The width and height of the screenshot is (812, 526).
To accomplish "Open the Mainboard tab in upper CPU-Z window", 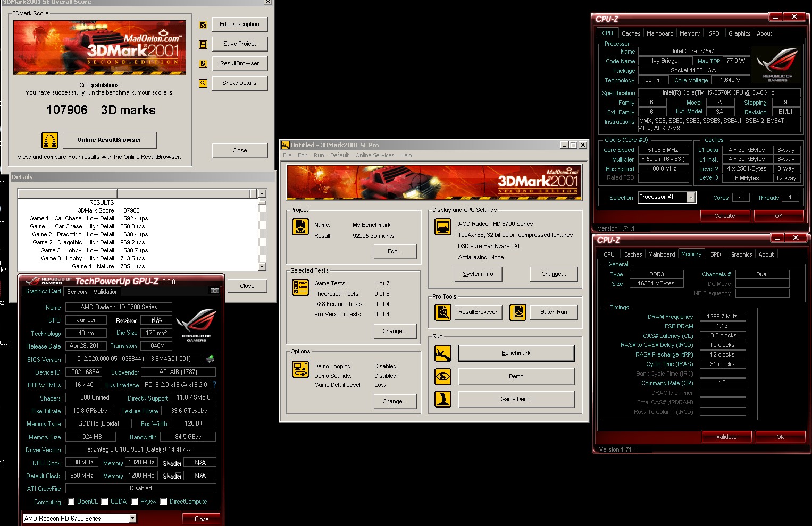I will point(660,33).
